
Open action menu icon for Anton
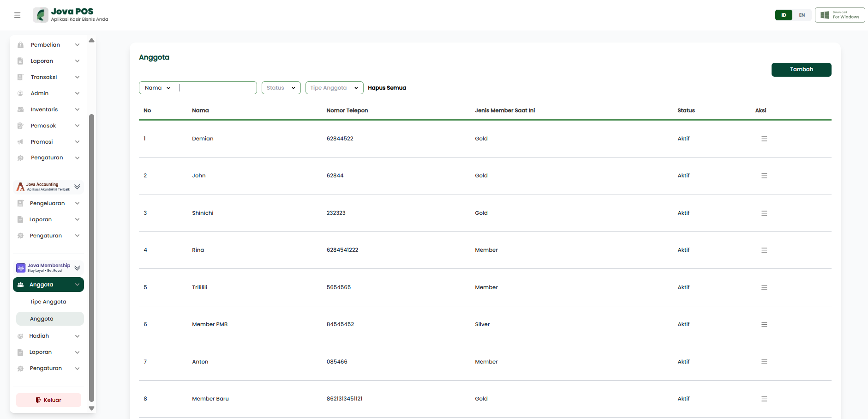click(764, 362)
